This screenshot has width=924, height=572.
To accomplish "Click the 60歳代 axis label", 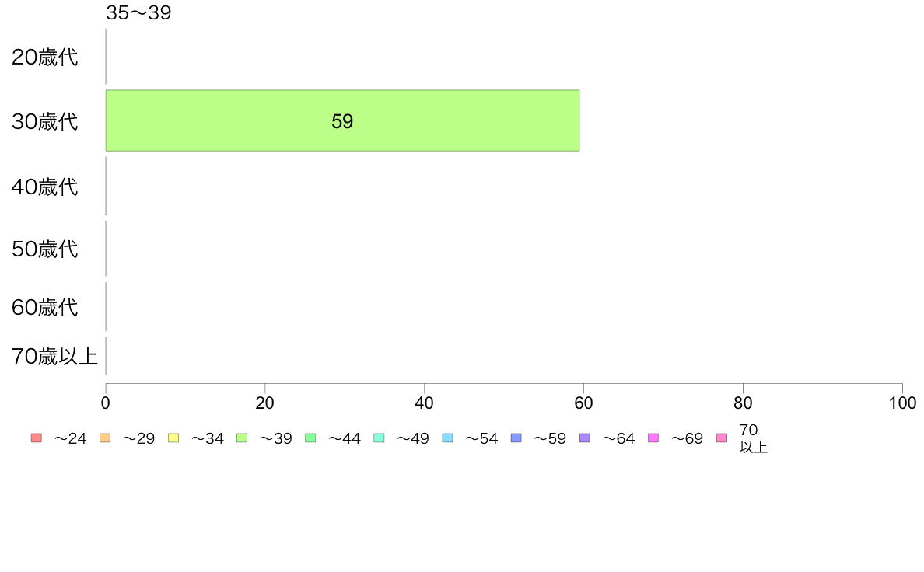I will [45, 308].
